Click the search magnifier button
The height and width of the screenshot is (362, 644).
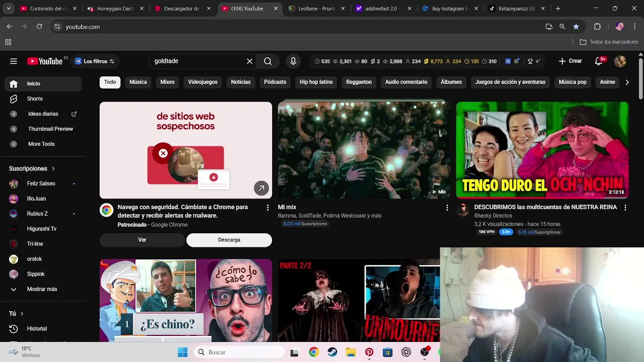(268, 61)
